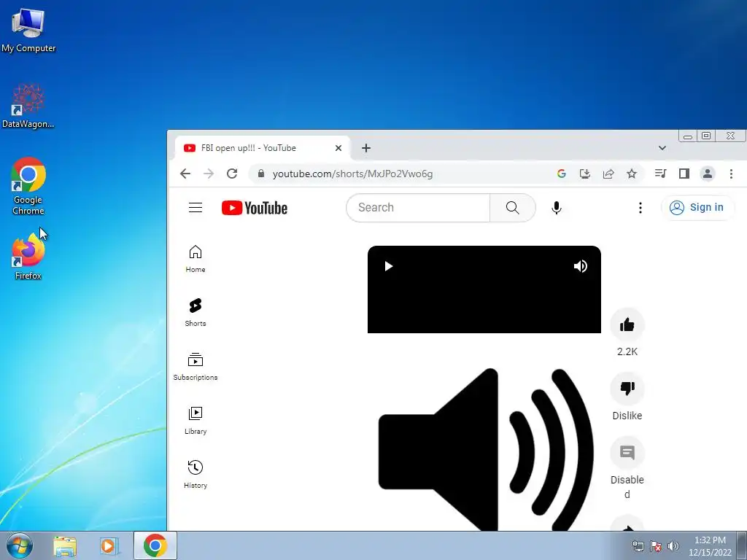Open Windows Explorer from taskbar
Viewport: 747px width, 560px height.
click(x=65, y=546)
